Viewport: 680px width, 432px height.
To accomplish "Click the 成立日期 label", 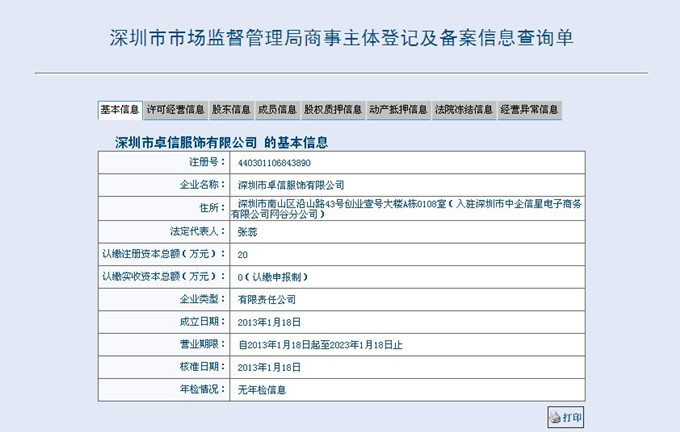I will (x=203, y=321).
